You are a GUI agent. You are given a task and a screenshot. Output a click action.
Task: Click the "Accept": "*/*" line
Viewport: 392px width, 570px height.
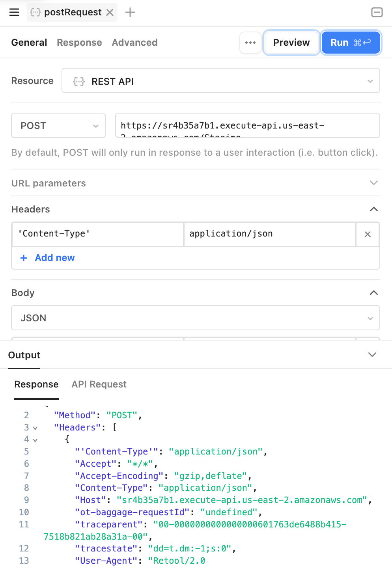coord(116,464)
